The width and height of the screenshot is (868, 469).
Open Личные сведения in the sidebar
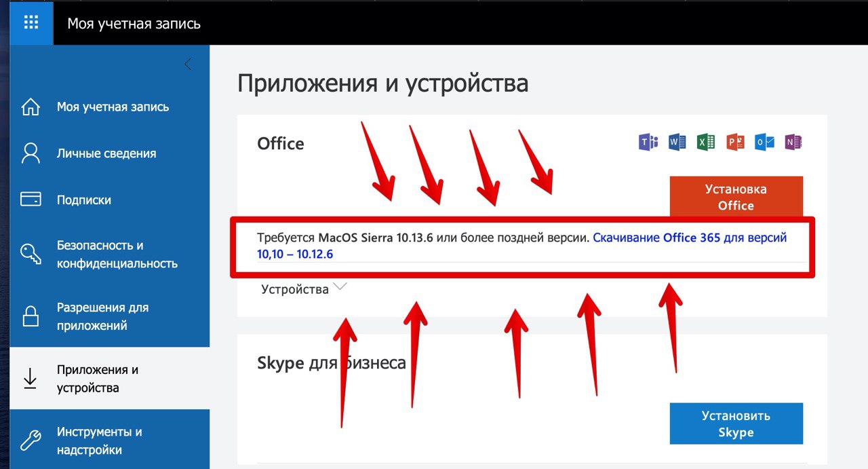click(110, 153)
